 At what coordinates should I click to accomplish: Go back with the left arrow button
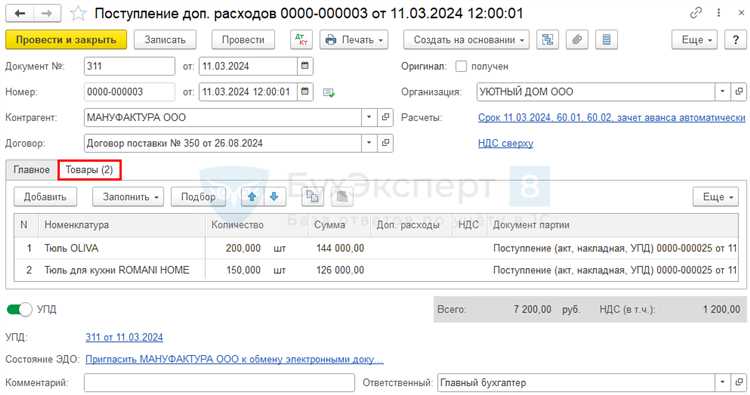[x=20, y=13]
